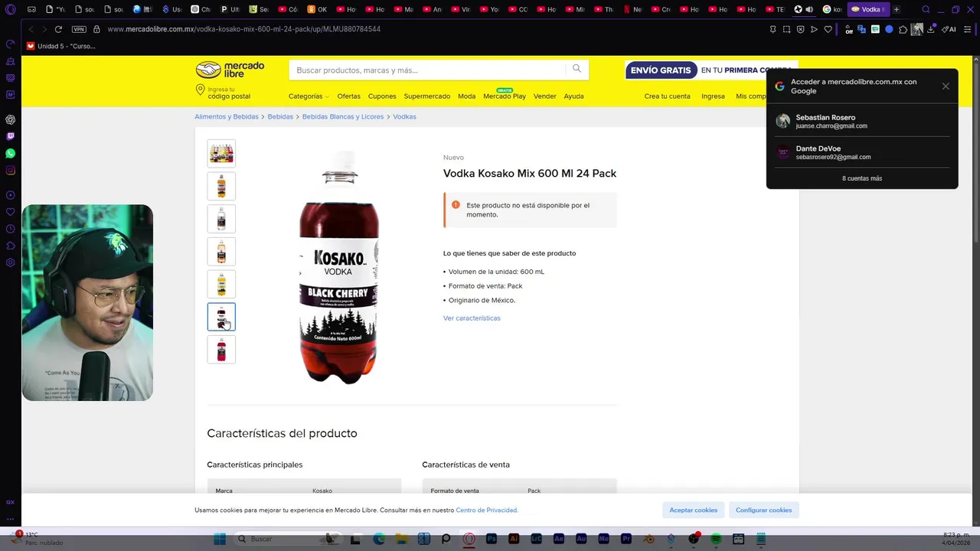The image size is (980, 551).
Task: Click the location pin icon for código postal
Action: point(200,90)
